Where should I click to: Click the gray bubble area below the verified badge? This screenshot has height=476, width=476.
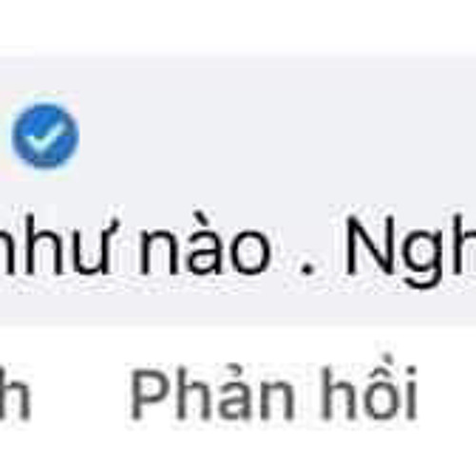click(46, 188)
